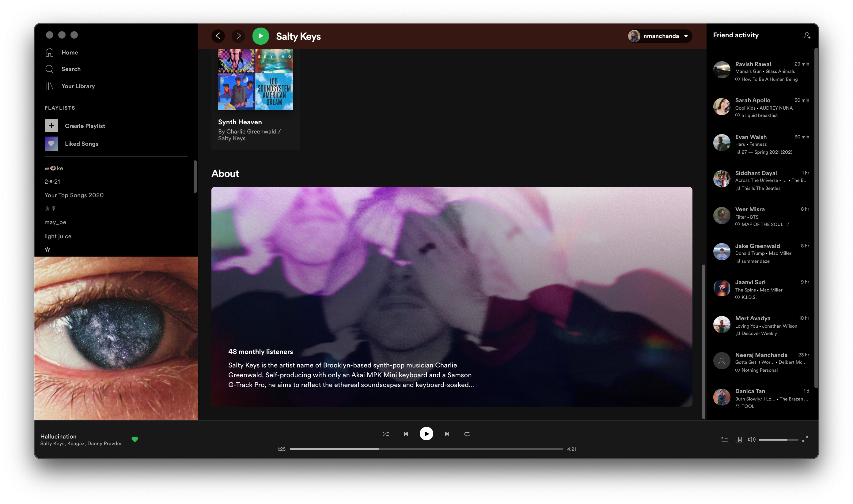Open Neeraj Manchanda's placeholder avatar
Viewport: 853px width, 504px height.
(722, 361)
